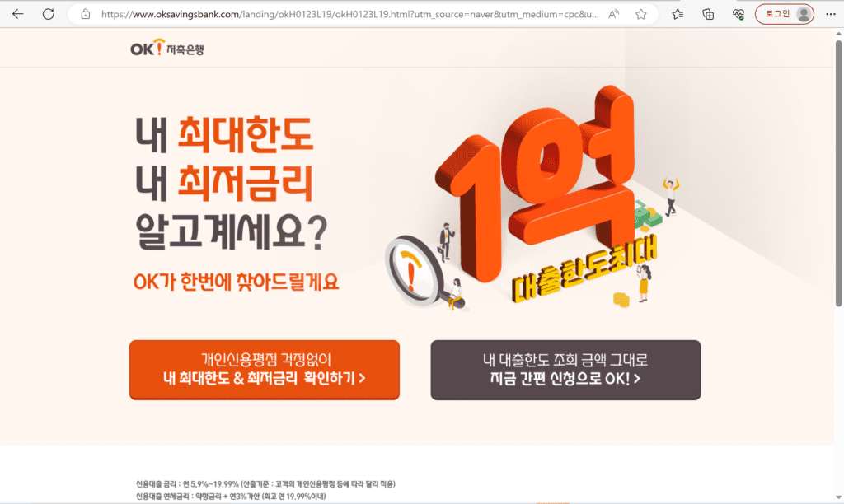Click the vertical scrollbar thumb
844x504 pixels.
(x=838, y=173)
